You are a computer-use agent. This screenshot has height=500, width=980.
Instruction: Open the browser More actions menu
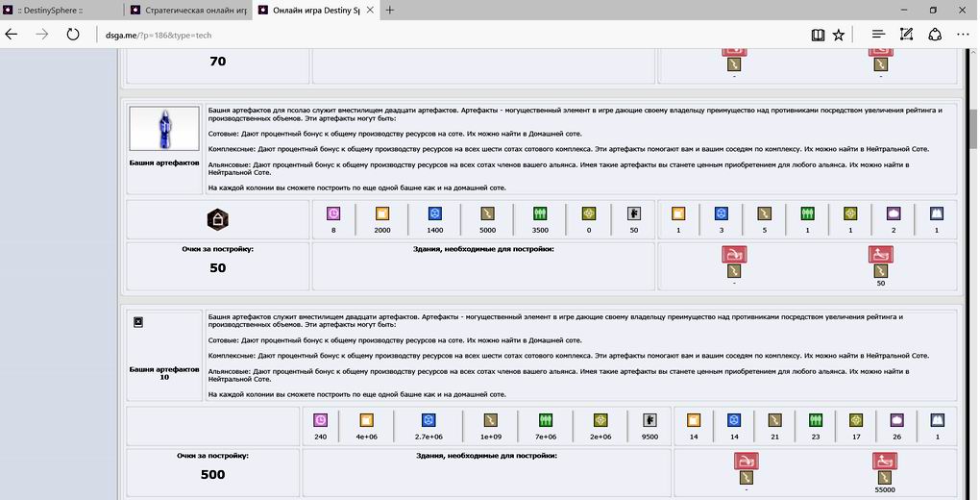(964, 35)
